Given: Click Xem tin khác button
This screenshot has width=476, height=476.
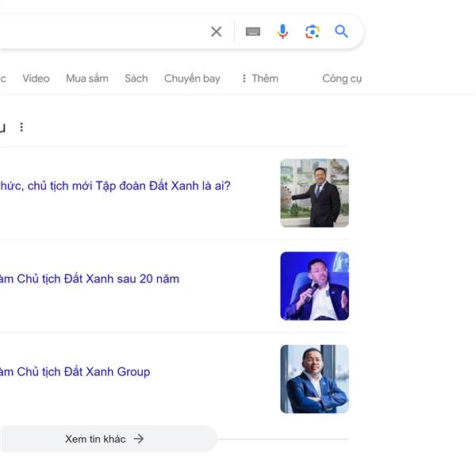Looking at the screenshot, I should [x=109, y=439].
